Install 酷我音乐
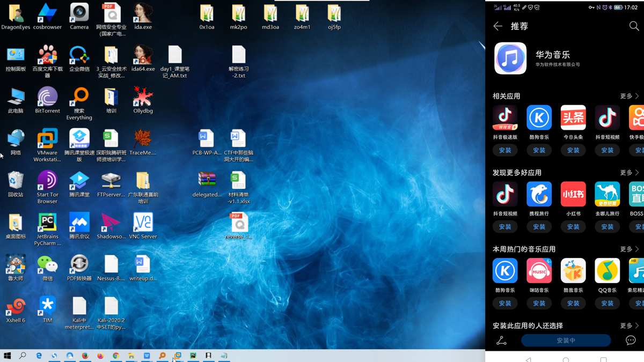The width and height of the screenshot is (644, 362). point(573,304)
